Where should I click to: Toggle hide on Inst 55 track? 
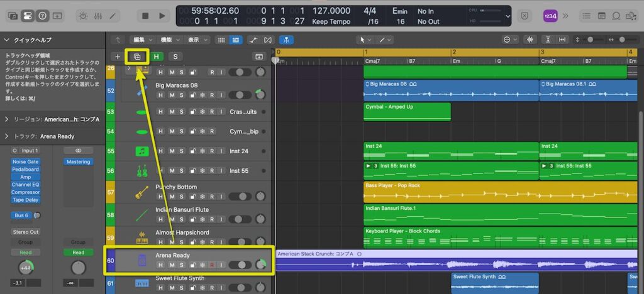click(x=161, y=171)
